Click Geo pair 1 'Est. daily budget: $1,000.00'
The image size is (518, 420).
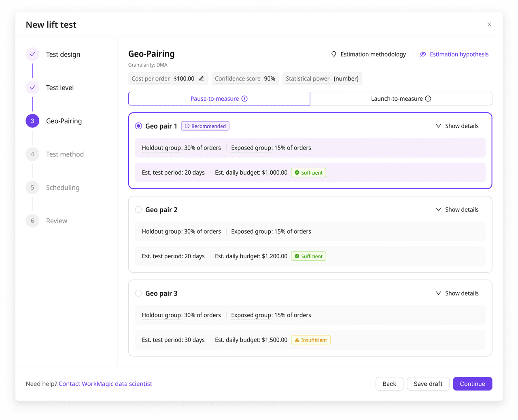pyautogui.click(x=251, y=173)
